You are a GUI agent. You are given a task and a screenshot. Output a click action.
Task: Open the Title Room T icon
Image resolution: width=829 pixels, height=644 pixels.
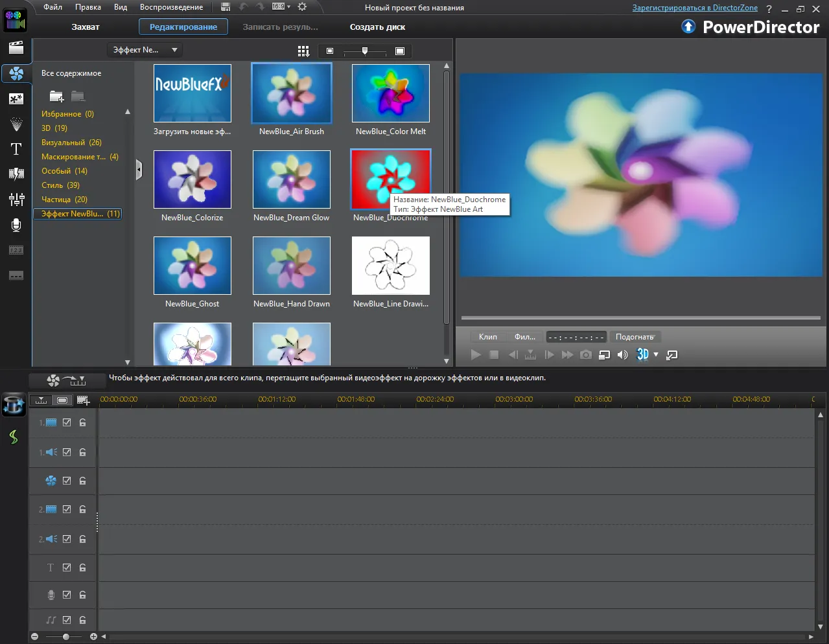(x=16, y=149)
